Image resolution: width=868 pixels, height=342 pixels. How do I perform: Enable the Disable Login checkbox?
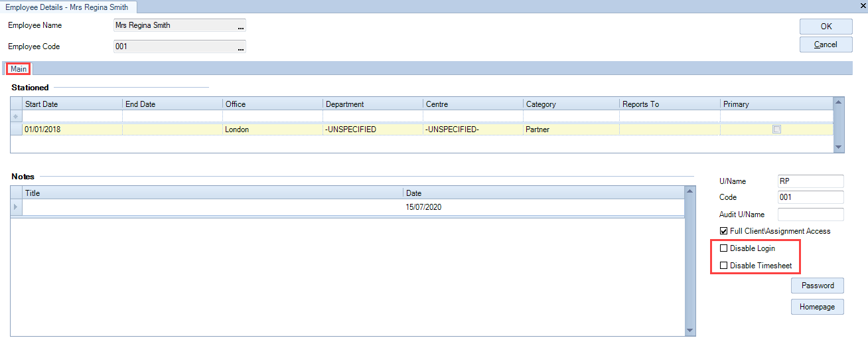[723, 248]
